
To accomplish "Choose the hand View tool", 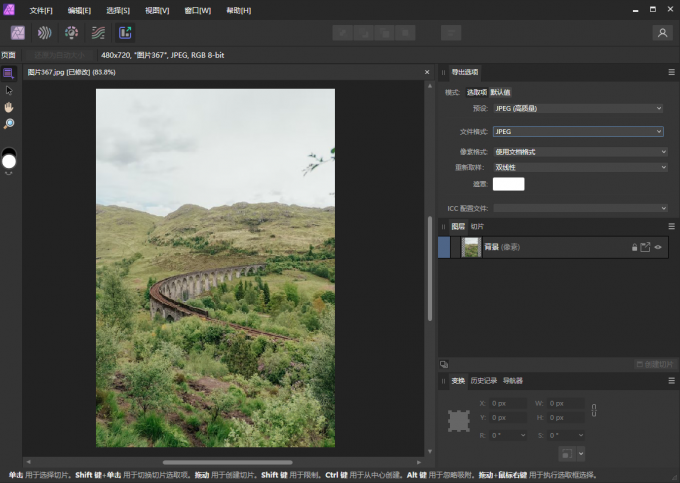I will click(x=9, y=107).
